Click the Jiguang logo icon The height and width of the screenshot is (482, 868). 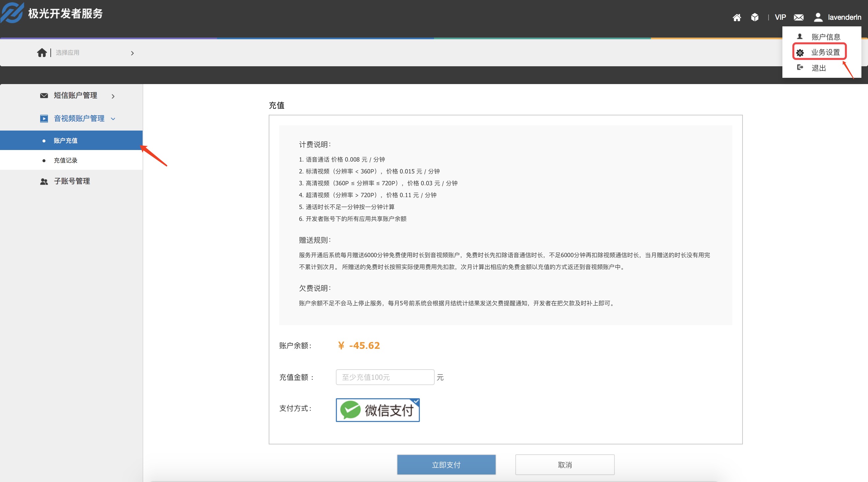[12, 13]
